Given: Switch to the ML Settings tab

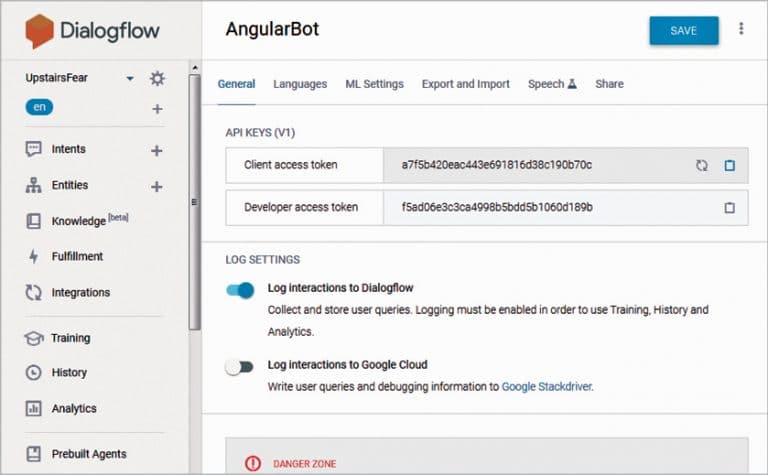Looking at the screenshot, I should (374, 84).
